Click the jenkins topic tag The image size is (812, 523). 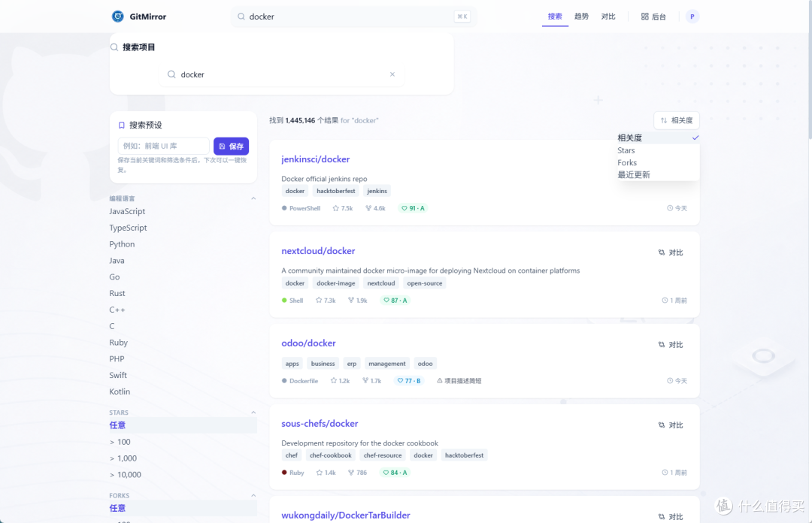click(377, 191)
